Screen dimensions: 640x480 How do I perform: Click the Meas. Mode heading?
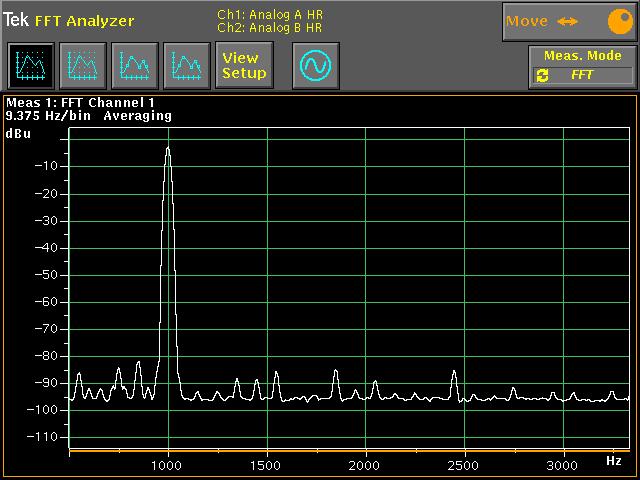tap(582, 56)
